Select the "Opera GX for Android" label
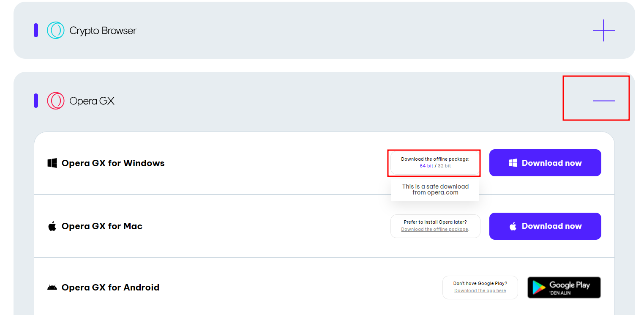Image resolution: width=644 pixels, height=315 pixels. [110, 288]
